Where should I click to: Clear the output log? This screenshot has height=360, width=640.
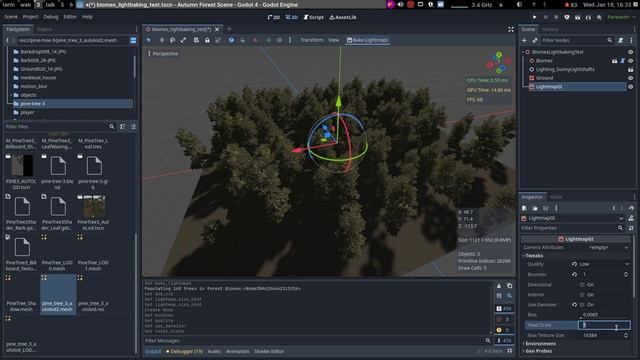499,286
